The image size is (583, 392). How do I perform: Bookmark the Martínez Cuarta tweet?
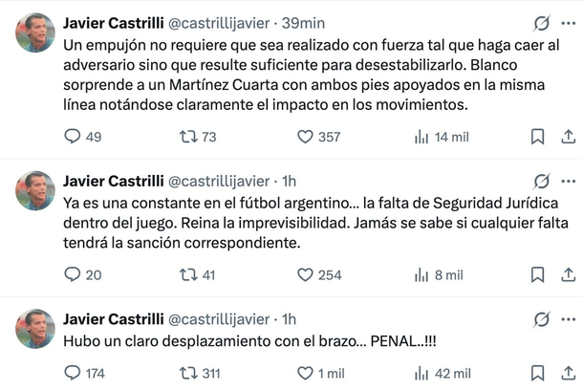pos(538,138)
